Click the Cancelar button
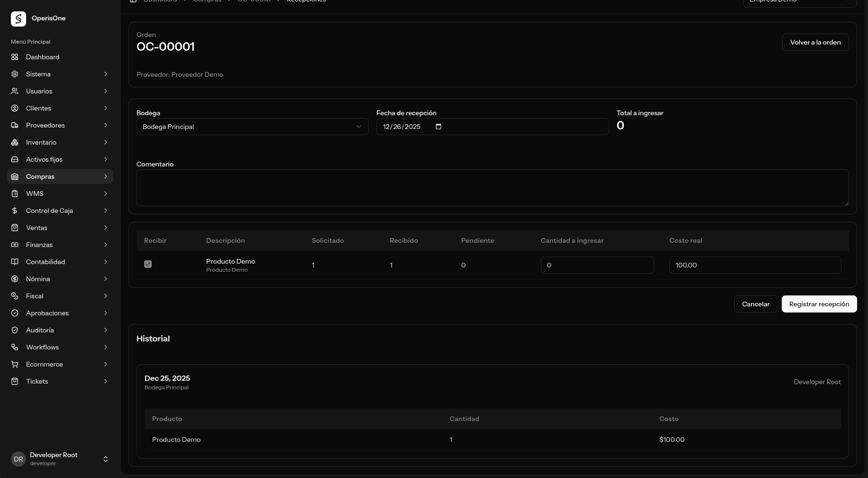The image size is (868, 478). (756, 304)
